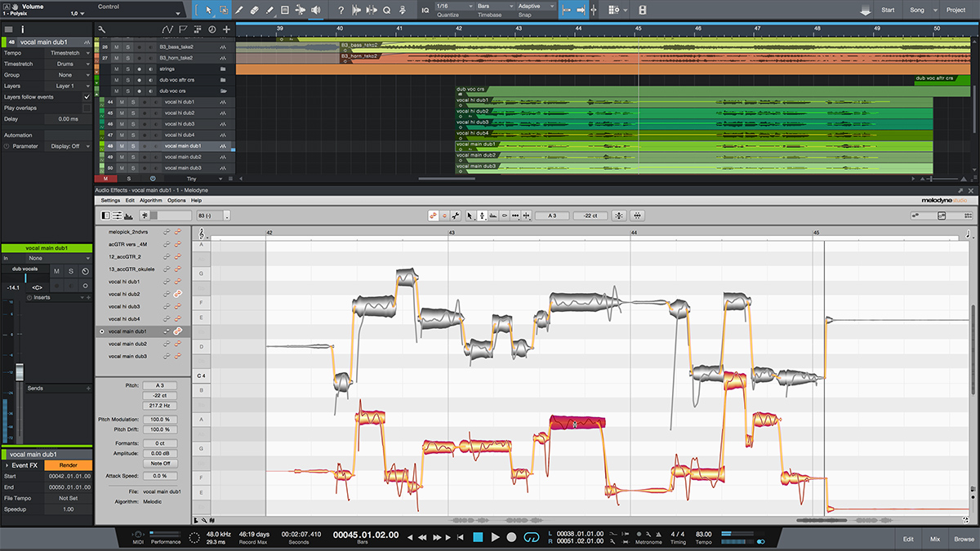The image size is (980, 551).
Task: Open the Edit view button
Action: 908,540
